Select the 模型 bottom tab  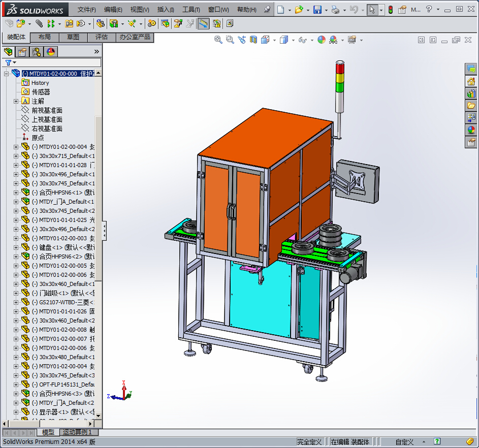pyautogui.click(x=48, y=432)
